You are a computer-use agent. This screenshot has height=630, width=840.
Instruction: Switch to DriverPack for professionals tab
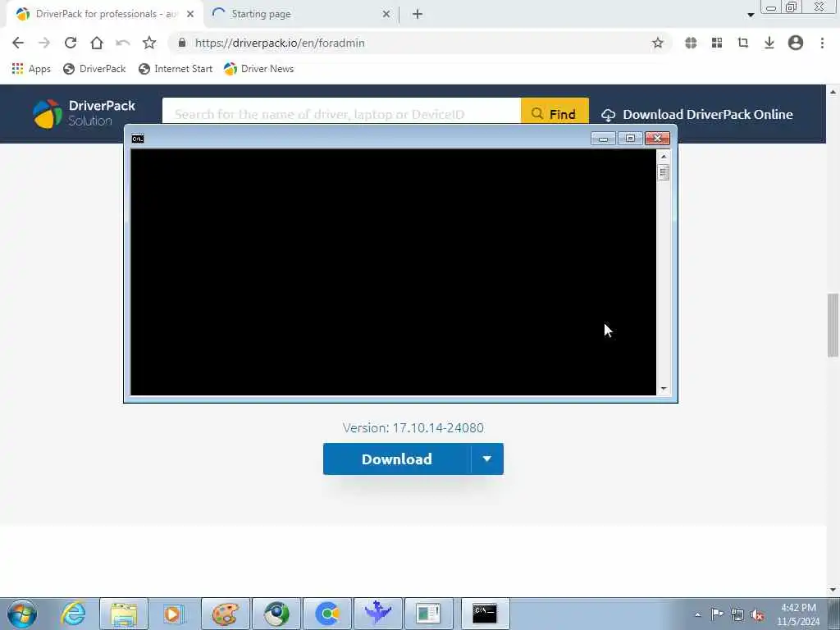click(105, 14)
